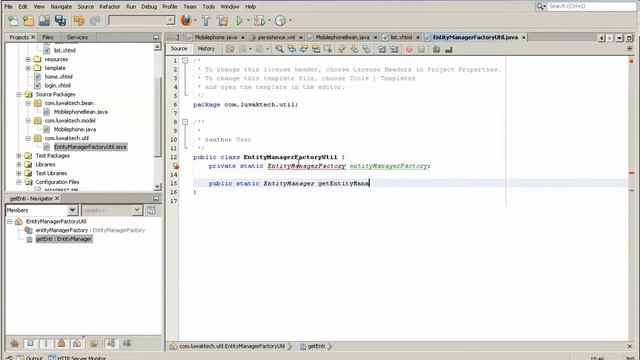The height and width of the screenshot is (360, 640).
Task: Click the Projects panel scroll-down arrow
Action: (158, 187)
